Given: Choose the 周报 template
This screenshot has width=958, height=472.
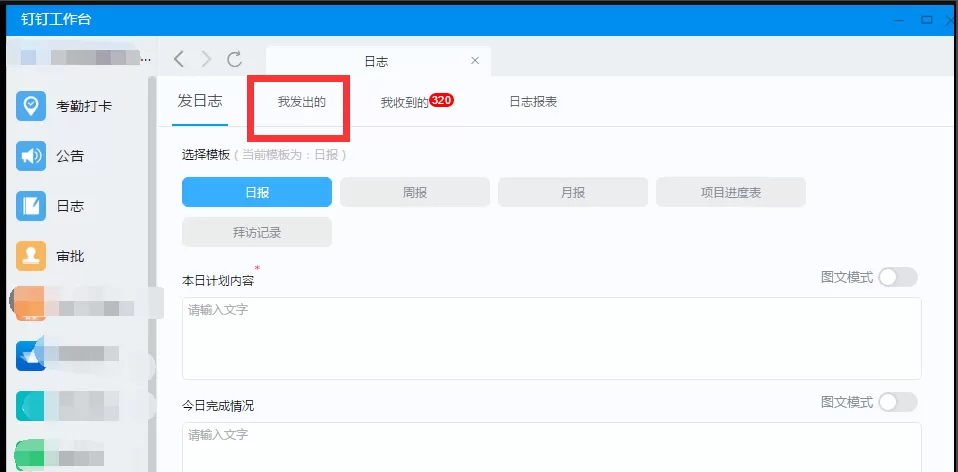Looking at the screenshot, I should click(415, 192).
